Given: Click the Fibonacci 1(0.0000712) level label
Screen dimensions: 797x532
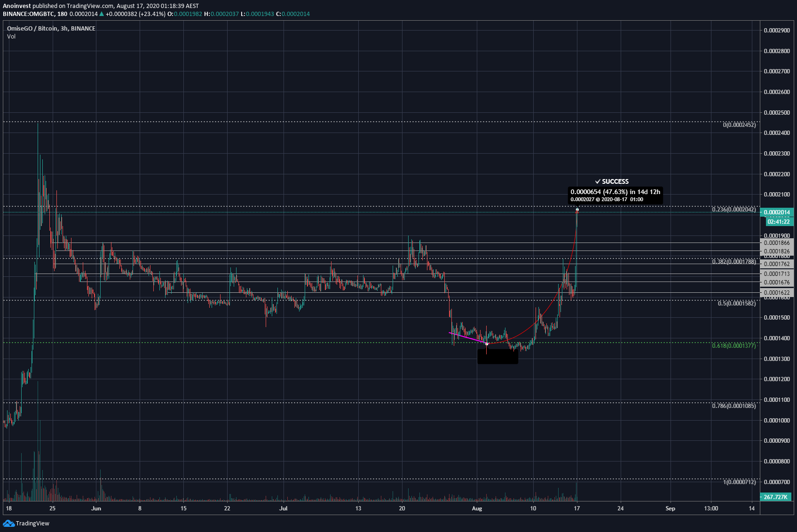Looking at the screenshot, I should 740,482.
